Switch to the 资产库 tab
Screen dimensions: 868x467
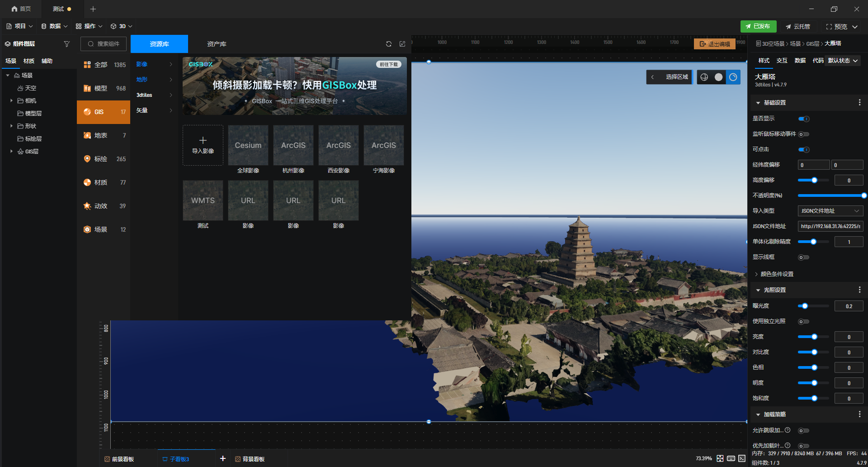[x=217, y=44]
